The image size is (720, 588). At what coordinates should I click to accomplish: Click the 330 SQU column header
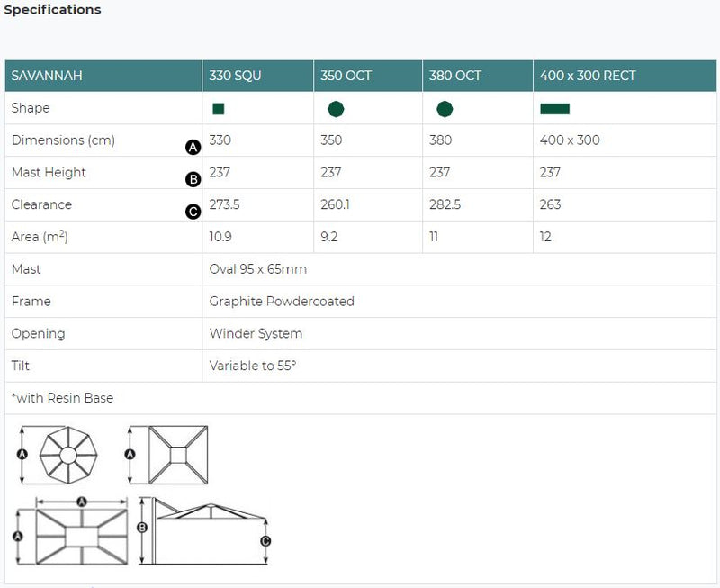235,76
